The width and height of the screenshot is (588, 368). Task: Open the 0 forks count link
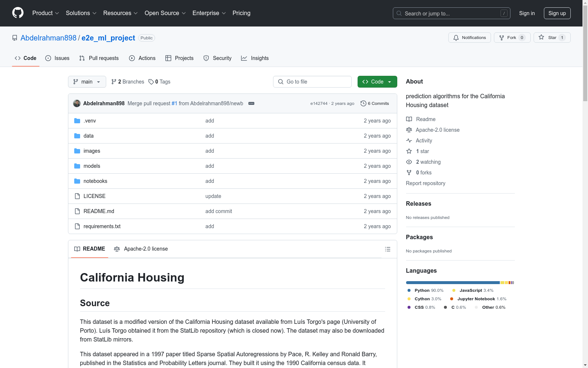[424, 173]
